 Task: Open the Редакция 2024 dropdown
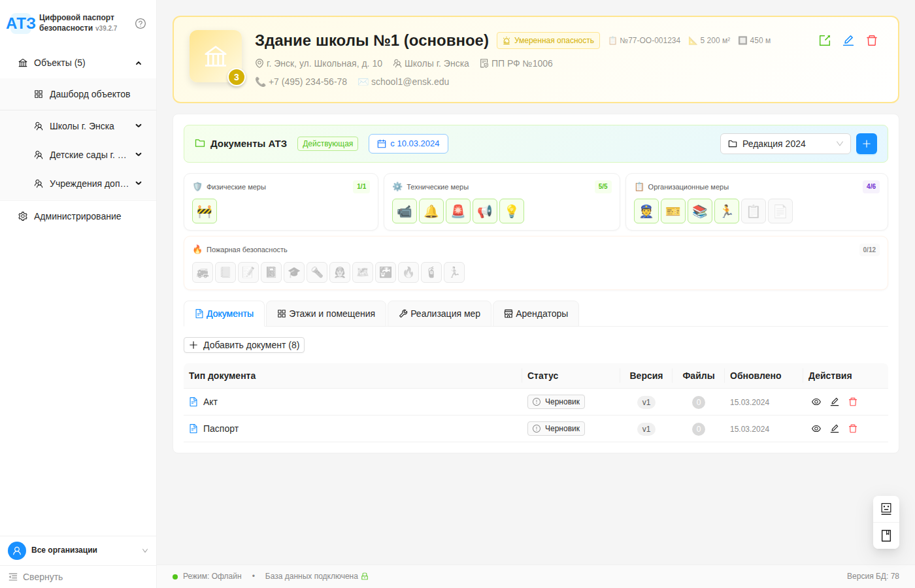[785, 143]
